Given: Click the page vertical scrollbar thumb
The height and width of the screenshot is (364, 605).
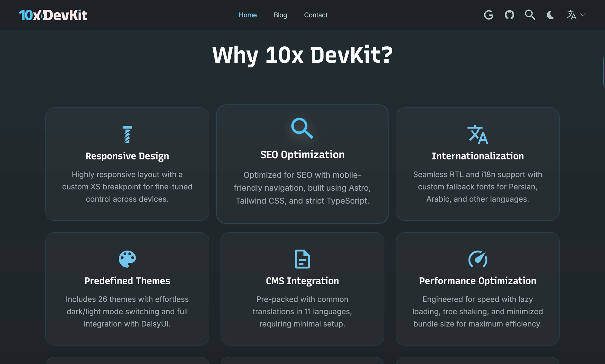Looking at the screenshot, I should [603, 72].
